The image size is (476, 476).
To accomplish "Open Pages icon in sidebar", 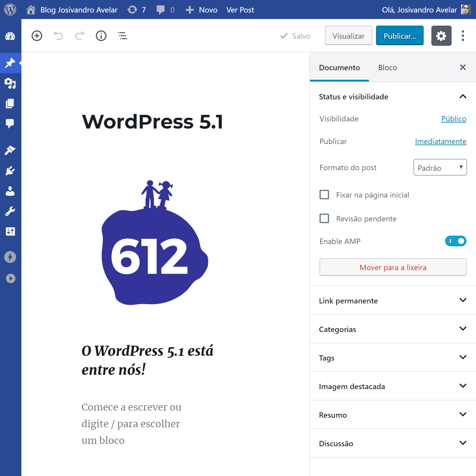I will pyautogui.click(x=10, y=104).
